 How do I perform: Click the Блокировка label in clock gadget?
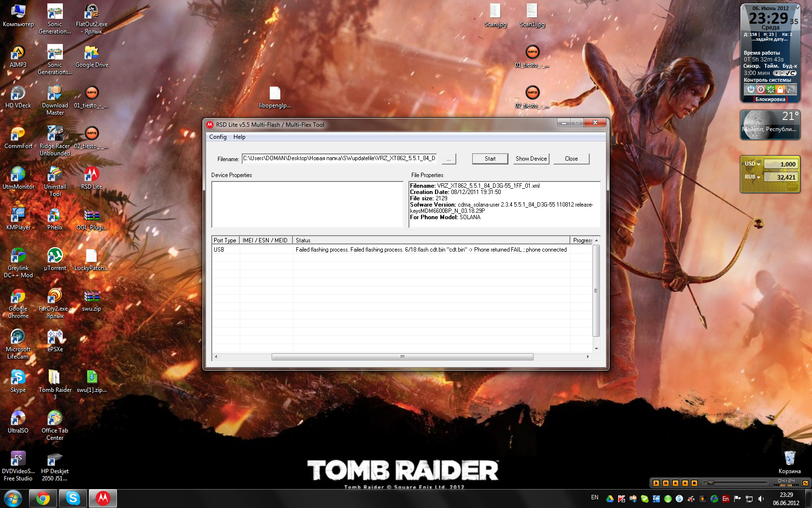770,99
